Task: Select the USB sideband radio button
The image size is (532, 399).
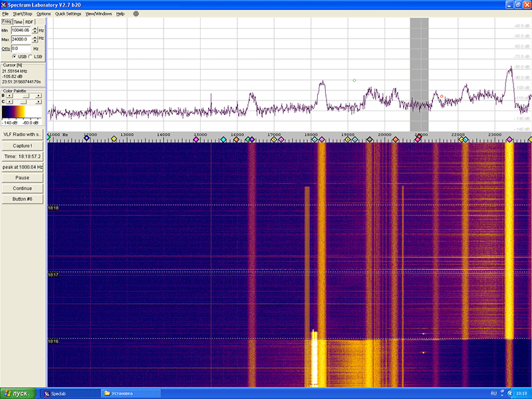Action: (x=15, y=57)
